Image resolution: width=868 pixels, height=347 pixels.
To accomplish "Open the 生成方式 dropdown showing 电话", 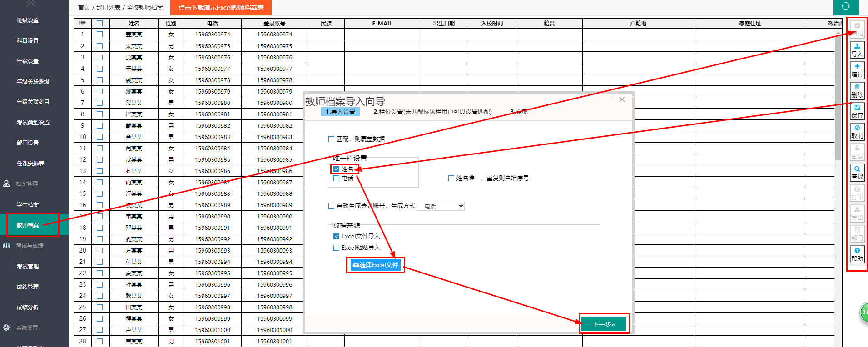I will pyautogui.click(x=441, y=206).
